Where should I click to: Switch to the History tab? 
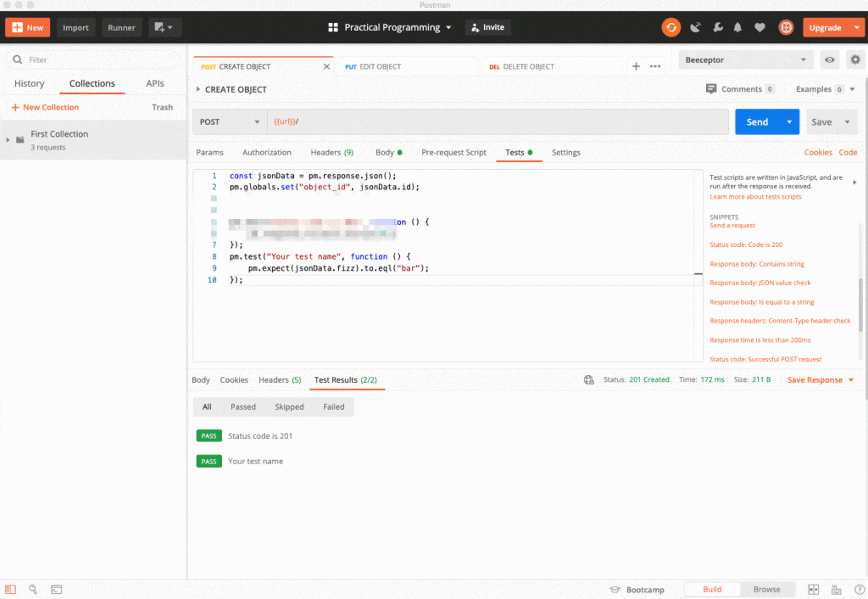29,83
